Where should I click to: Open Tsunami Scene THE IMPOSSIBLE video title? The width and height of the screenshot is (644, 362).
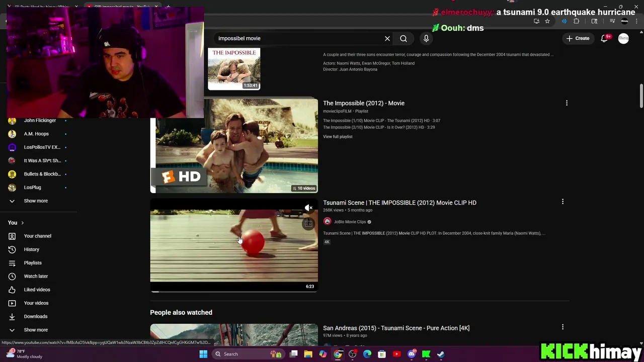tap(399, 203)
